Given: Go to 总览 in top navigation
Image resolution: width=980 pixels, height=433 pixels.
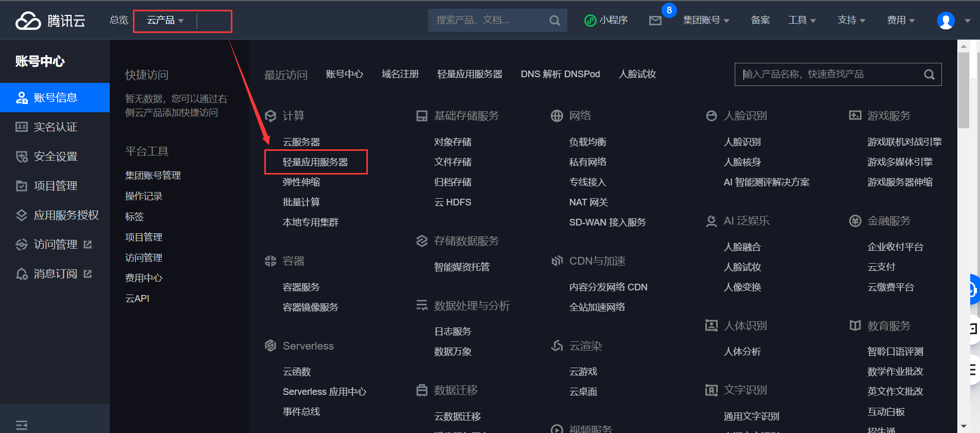Looking at the screenshot, I should click(x=119, y=20).
